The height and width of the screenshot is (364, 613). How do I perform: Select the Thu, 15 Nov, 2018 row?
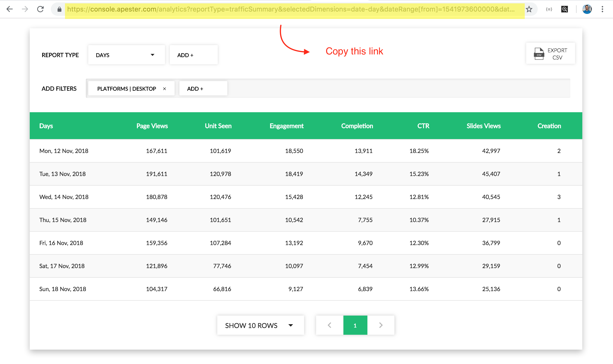click(x=306, y=220)
